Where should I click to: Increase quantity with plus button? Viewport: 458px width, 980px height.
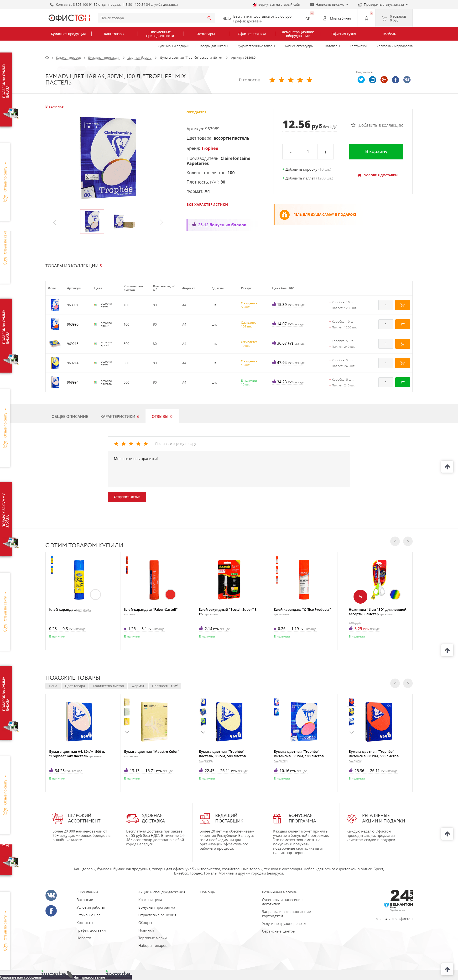[x=325, y=151]
